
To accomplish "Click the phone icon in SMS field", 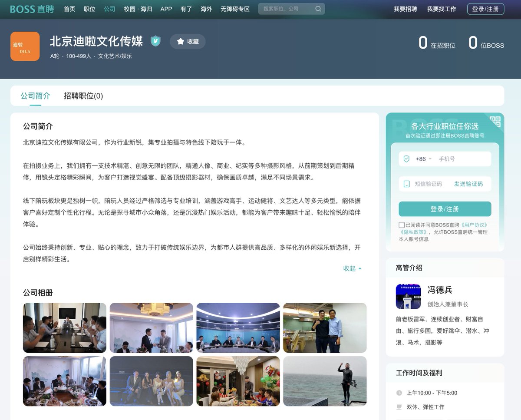I will tap(406, 184).
